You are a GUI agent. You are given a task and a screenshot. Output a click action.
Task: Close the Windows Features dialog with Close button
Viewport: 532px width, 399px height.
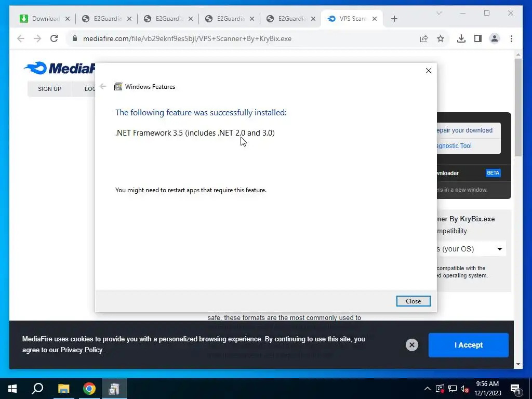tap(413, 301)
